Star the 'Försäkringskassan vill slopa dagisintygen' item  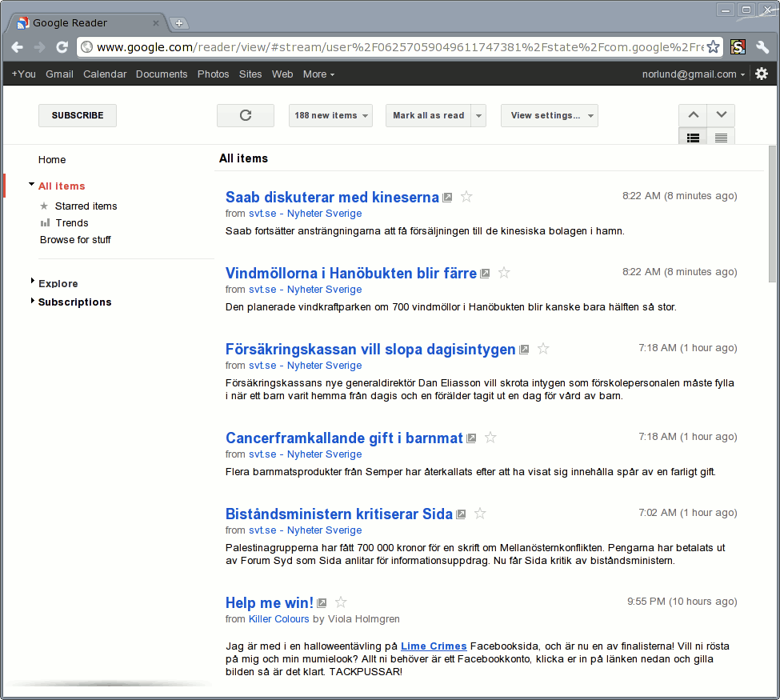(543, 349)
